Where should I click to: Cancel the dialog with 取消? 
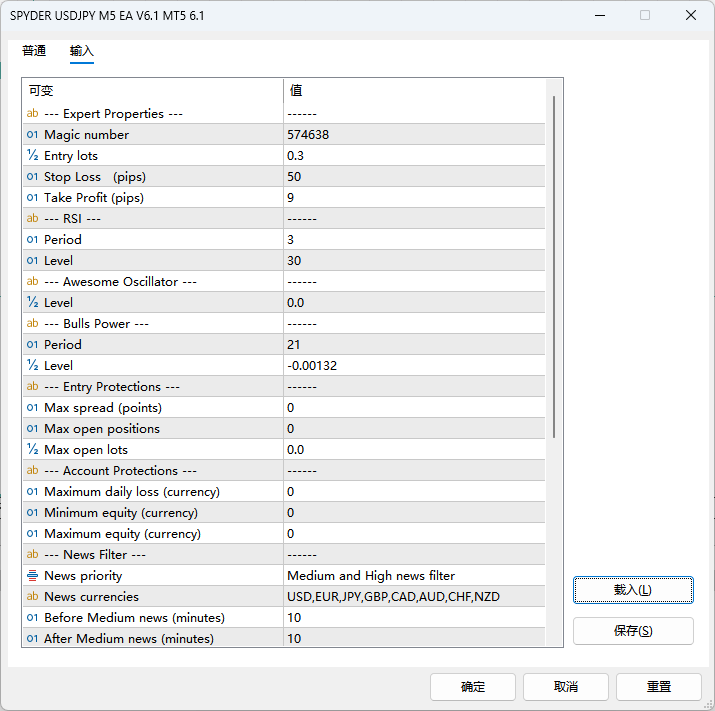click(566, 687)
